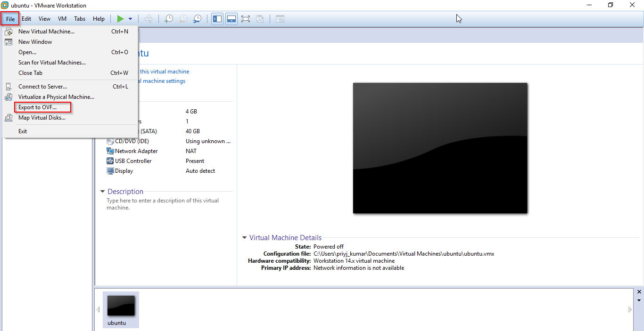Click Open... in the File menu
Image resolution: width=644 pixels, height=331 pixels.
tap(70, 52)
